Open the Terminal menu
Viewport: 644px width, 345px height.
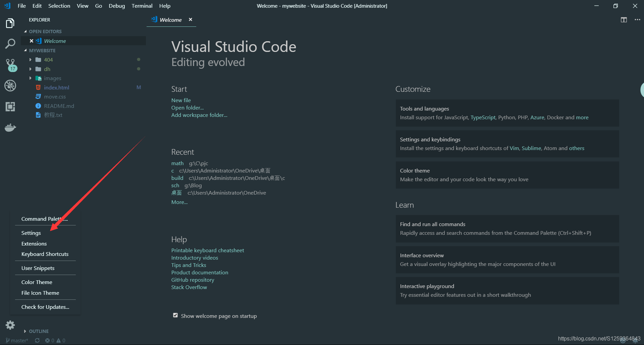coord(142,6)
